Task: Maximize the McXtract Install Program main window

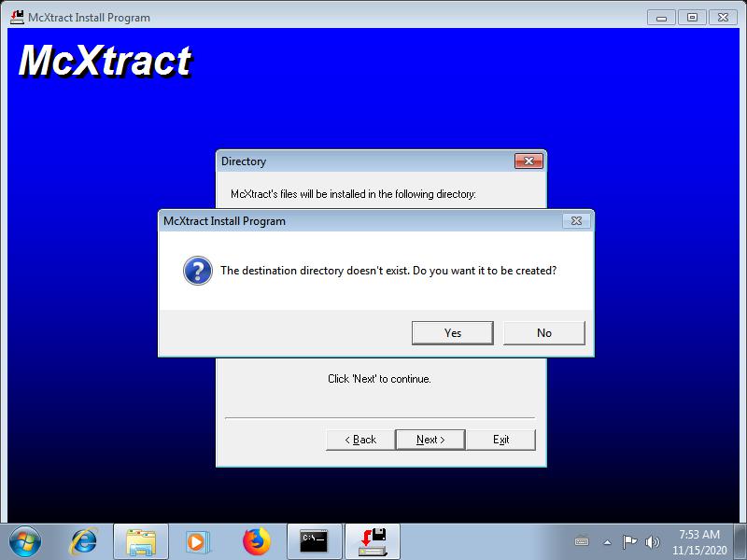Action: (x=692, y=18)
